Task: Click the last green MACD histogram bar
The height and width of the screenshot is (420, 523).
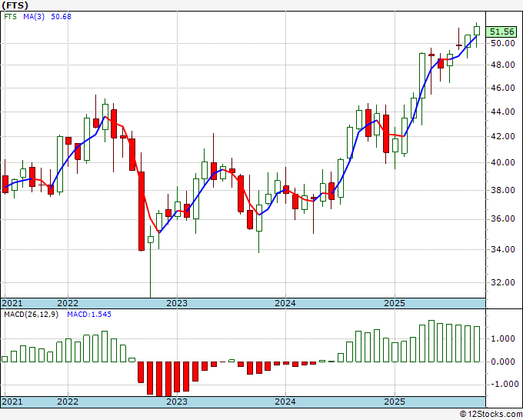Action: [x=477, y=345]
